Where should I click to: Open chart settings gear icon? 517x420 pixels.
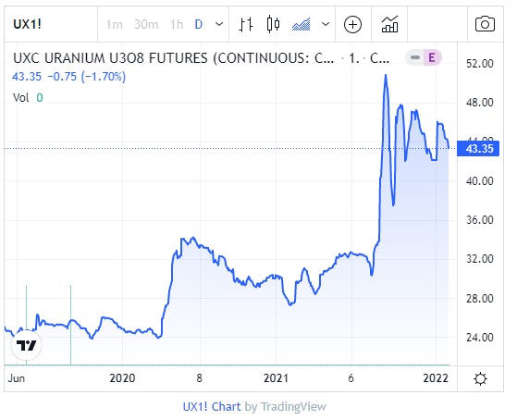pos(480,378)
